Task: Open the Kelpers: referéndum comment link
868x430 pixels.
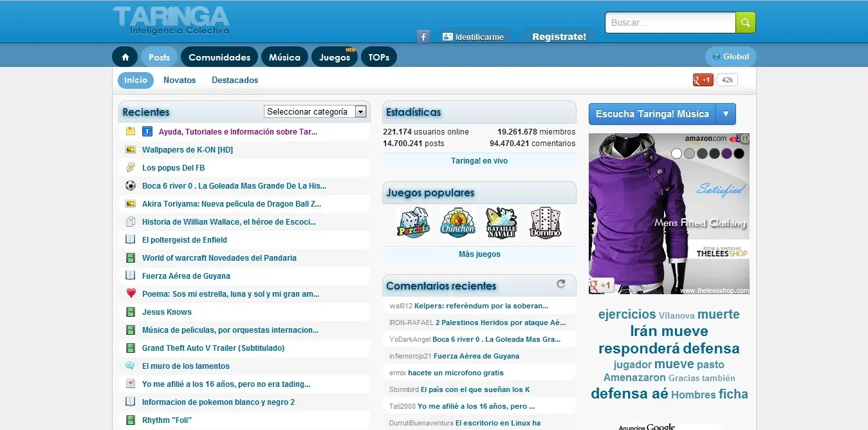Action: click(x=481, y=306)
